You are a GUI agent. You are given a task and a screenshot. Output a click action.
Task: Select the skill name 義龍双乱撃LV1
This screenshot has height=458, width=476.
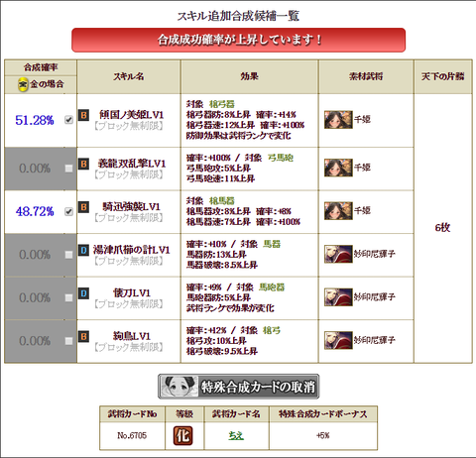131,164
